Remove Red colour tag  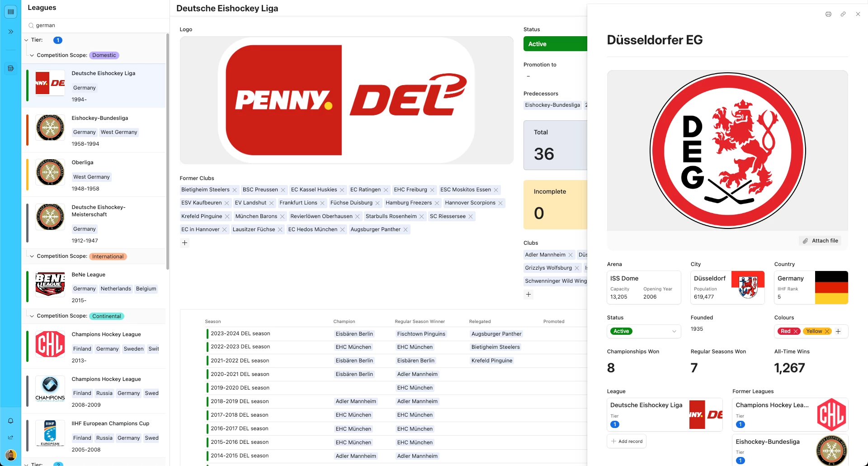[796, 332]
